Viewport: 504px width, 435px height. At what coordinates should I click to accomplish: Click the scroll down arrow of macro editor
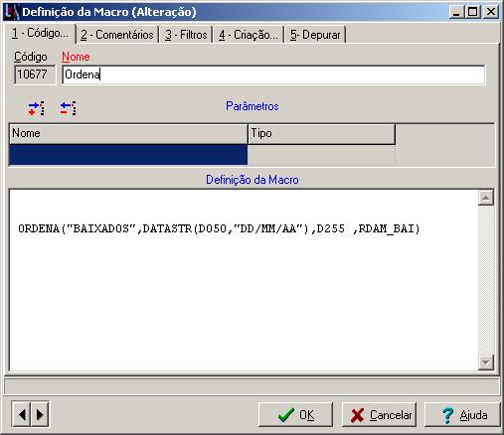(x=486, y=362)
